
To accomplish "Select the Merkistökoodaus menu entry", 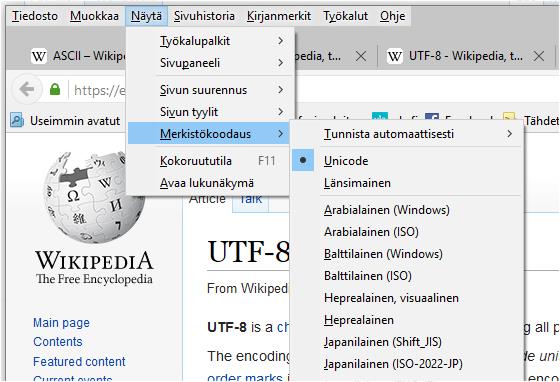I will (x=209, y=134).
